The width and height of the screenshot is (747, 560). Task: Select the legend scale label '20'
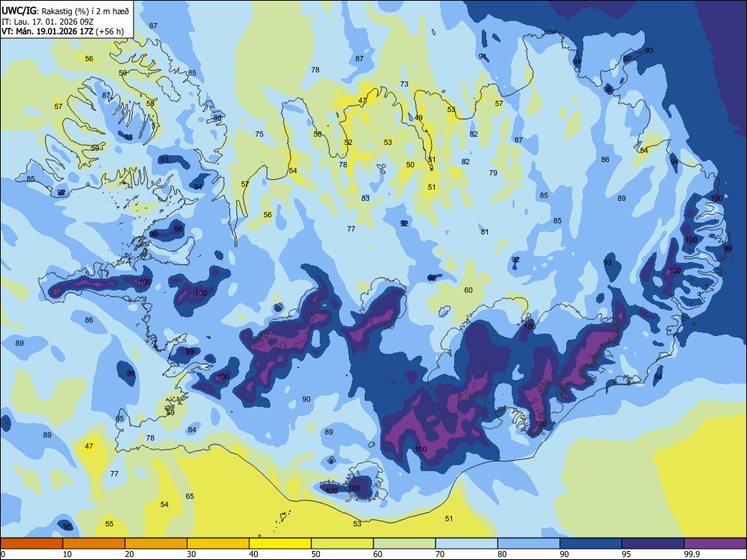click(129, 554)
